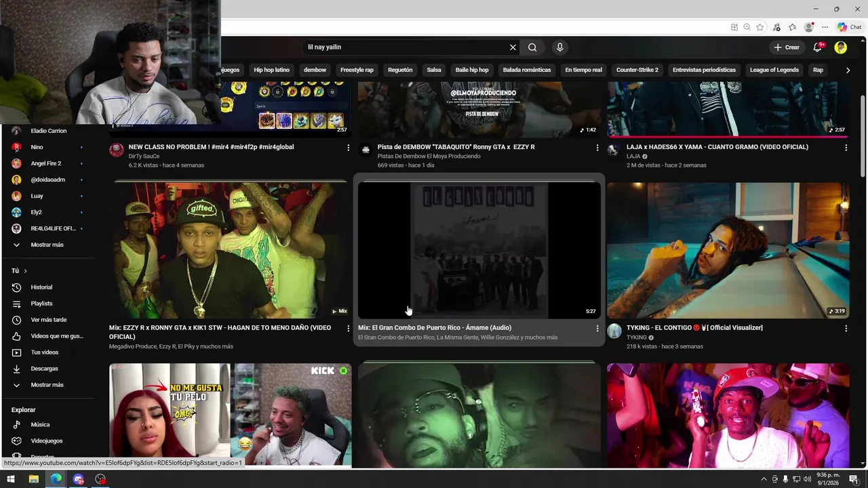Select the Salsa filter chip

click(x=434, y=70)
